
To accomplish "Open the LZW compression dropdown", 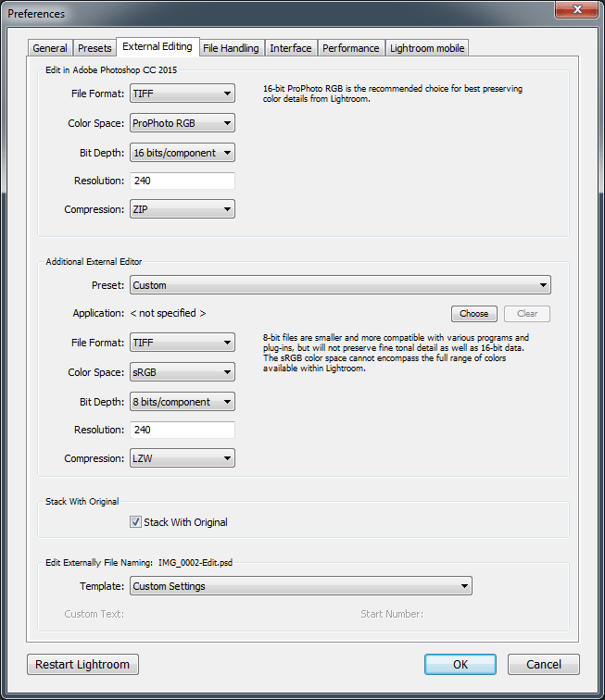I will [183, 458].
